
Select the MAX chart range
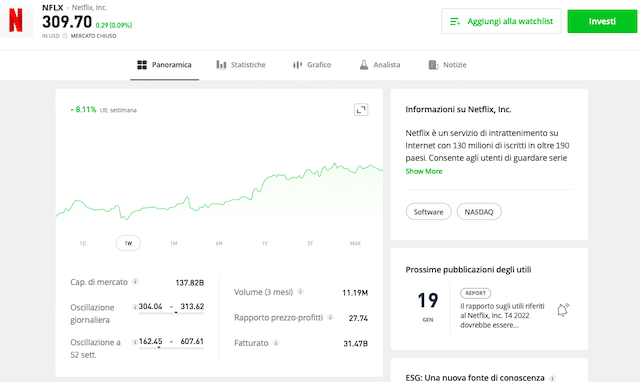click(x=355, y=243)
